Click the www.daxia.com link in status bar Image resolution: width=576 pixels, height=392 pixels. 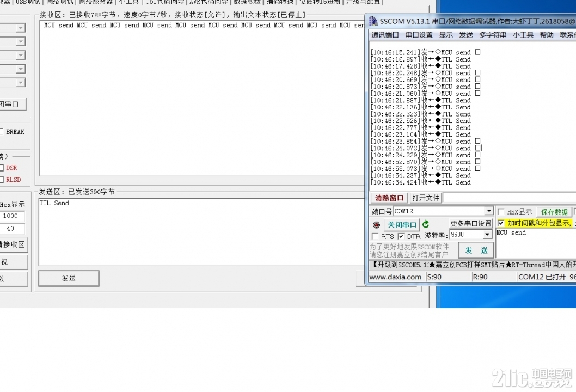395,277
